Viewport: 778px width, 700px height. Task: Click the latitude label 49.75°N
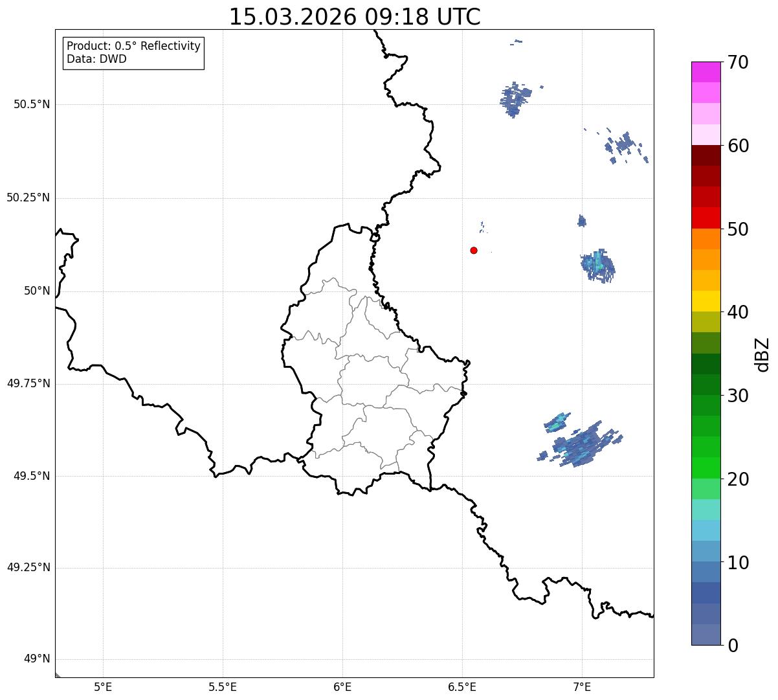[x=28, y=383]
